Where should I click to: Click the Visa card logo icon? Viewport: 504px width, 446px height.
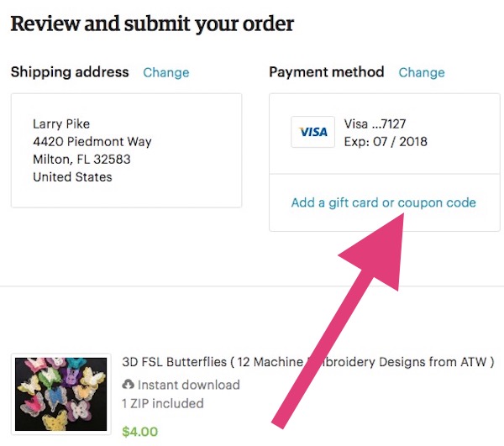312,132
